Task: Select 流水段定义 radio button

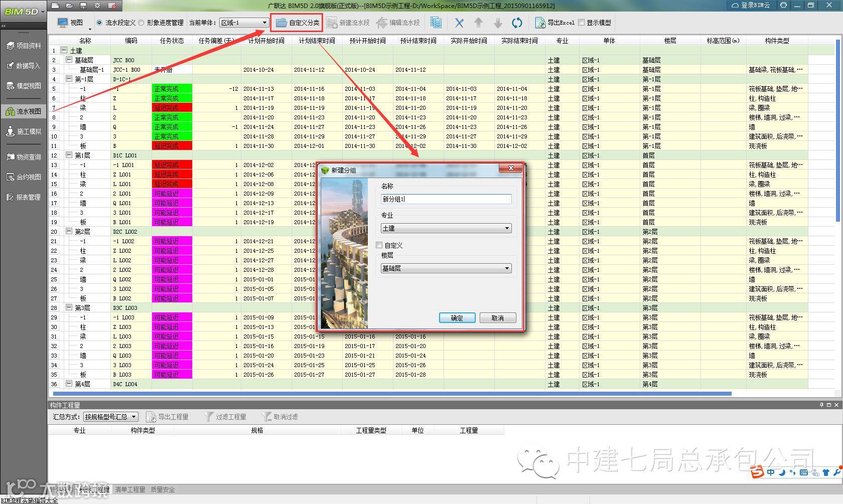Action: pyautogui.click(x=99, y=23)
